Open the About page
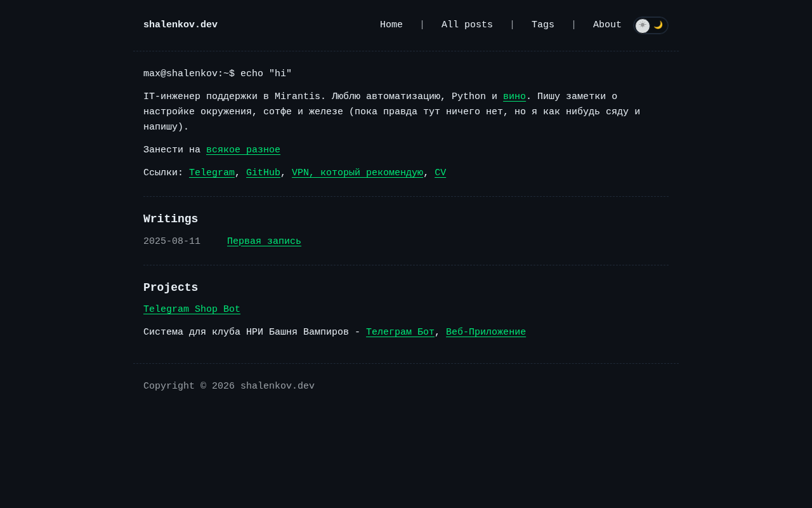Screen dimensions: 812x508 [607, 25]
